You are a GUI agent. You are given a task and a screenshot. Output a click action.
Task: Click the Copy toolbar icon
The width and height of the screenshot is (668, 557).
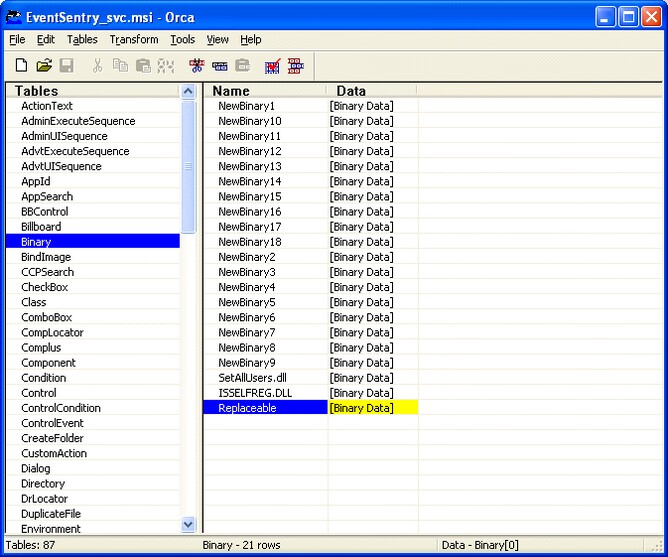[121, 66]
